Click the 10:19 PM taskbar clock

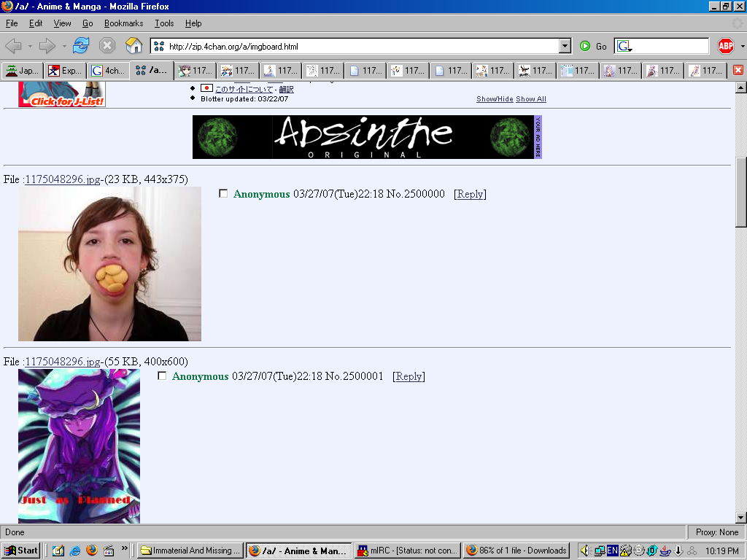coord(721,551)
